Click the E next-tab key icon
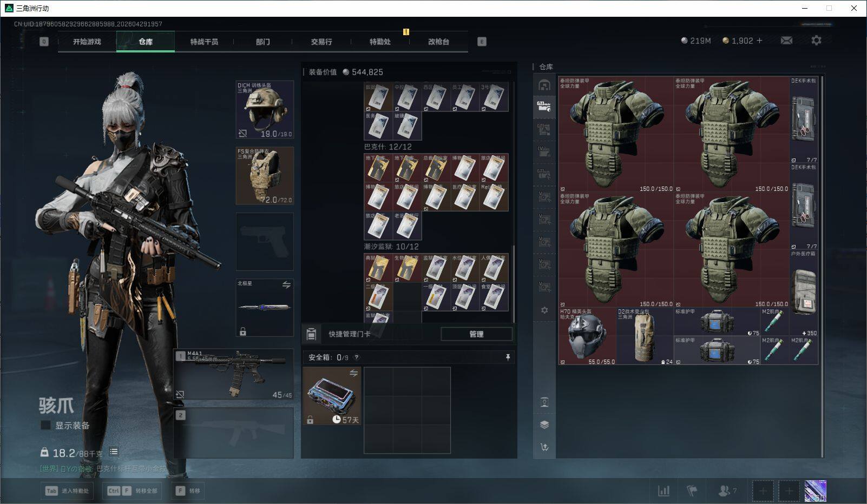Image resolution: width=867 pixels, height=504 pixels. coord(482,42)
